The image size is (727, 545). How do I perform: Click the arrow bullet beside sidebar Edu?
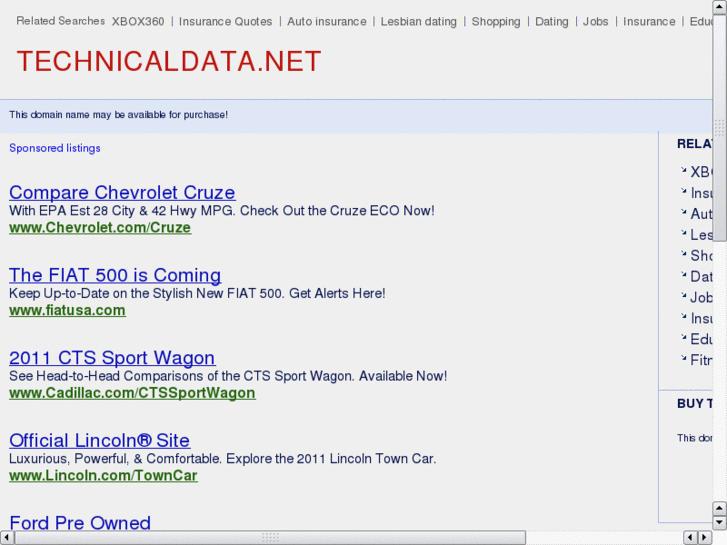[683, 337]
